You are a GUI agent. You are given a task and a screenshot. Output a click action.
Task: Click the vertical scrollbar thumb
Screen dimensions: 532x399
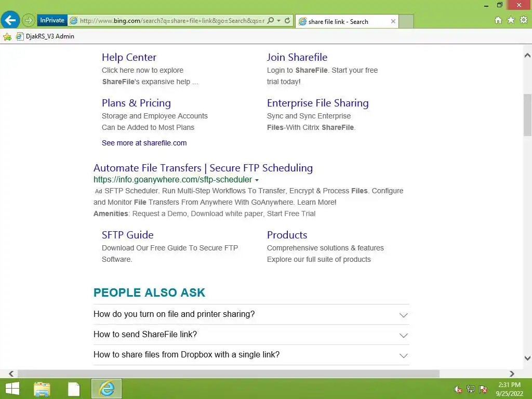click(x=527, y=115)
